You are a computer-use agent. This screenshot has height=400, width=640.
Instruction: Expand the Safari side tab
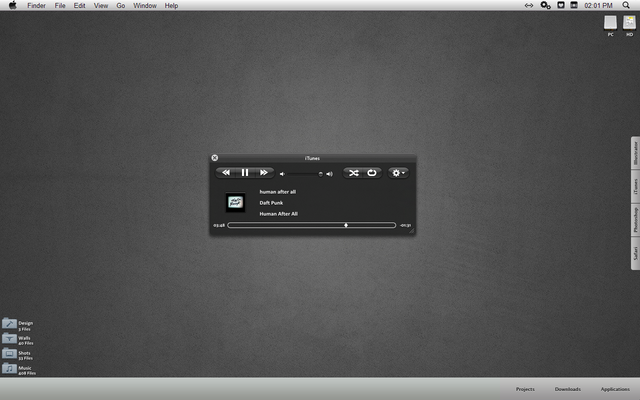[x=635, y=254]
